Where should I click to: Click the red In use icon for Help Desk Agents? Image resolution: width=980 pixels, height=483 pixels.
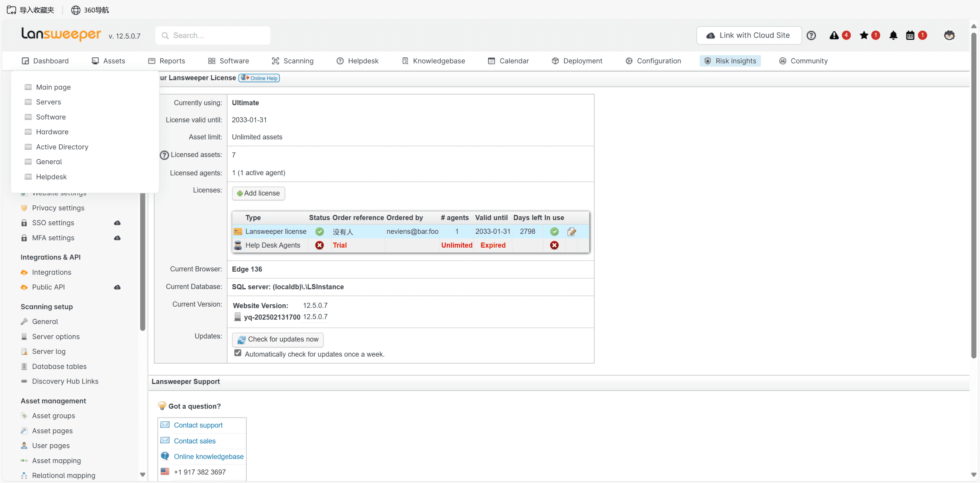pos(554,245)
